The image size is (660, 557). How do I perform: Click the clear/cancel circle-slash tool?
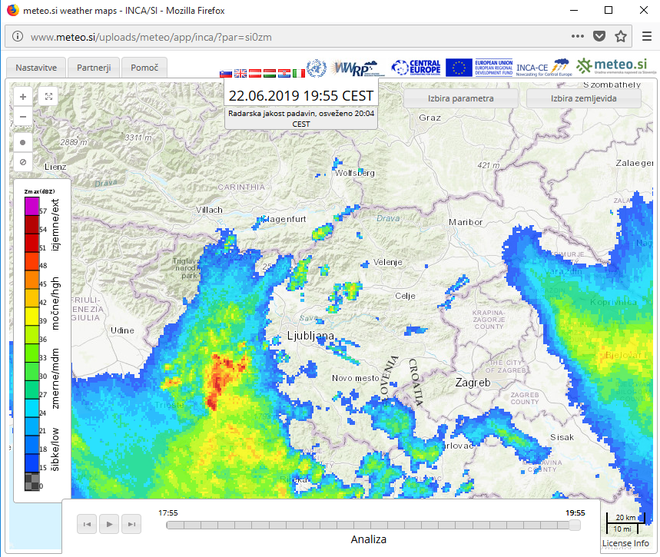coord(23,162)
